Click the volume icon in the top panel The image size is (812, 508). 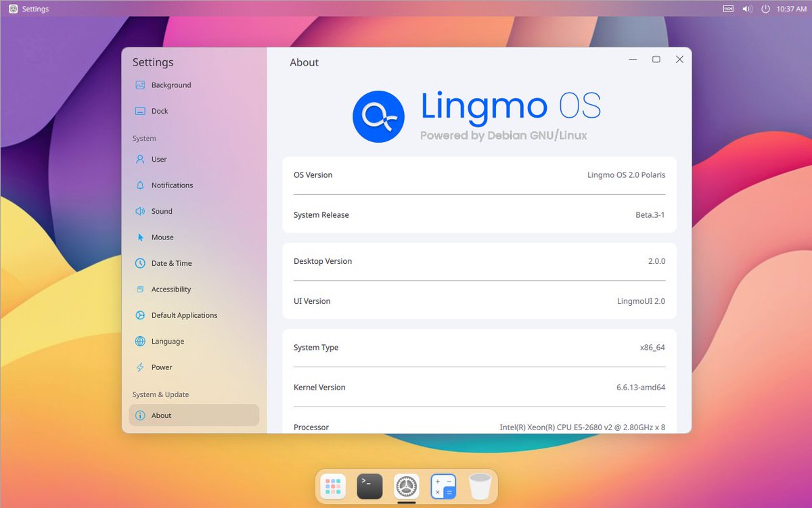point(747,9)
